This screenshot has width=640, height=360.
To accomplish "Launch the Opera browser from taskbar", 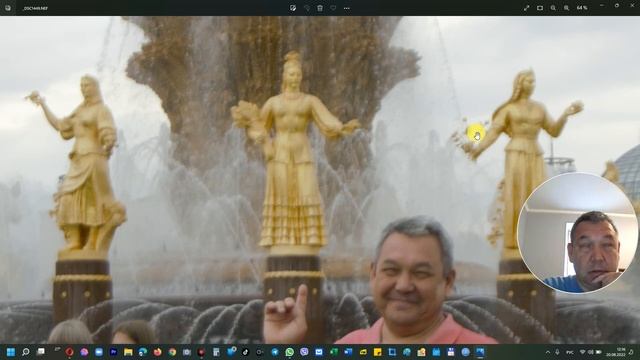I will pyautogui.click(x=69, y=352).
